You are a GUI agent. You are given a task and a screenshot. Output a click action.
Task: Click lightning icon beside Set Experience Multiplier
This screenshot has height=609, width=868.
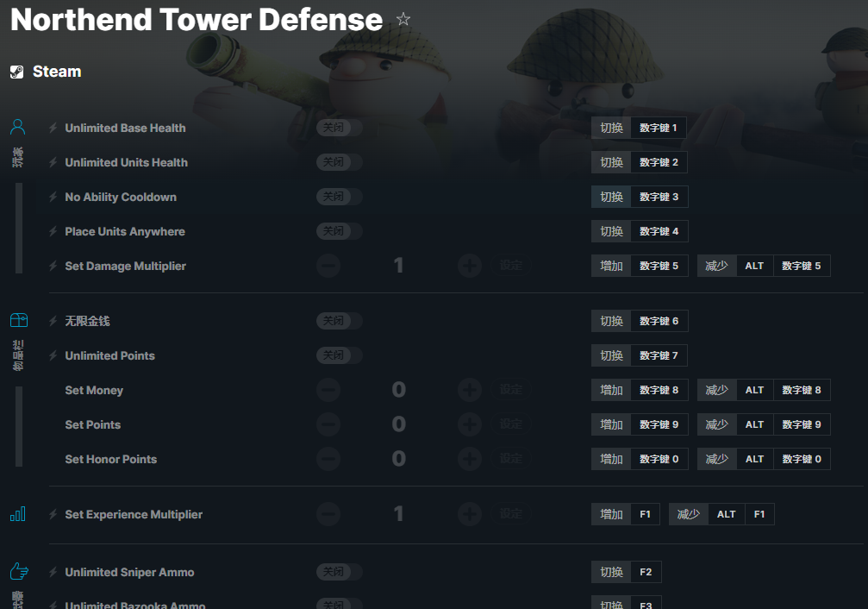(x=53, y=514)
